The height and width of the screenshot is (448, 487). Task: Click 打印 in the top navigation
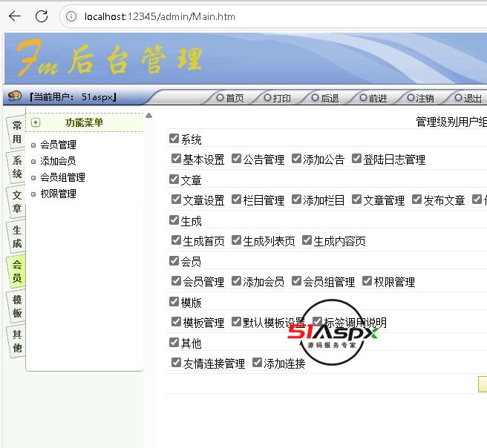click(x=278, y=98)
